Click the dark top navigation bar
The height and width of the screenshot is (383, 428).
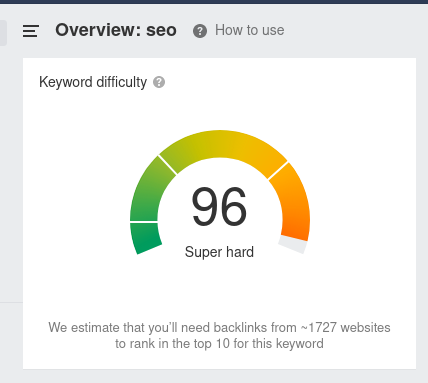pos(214,2)
